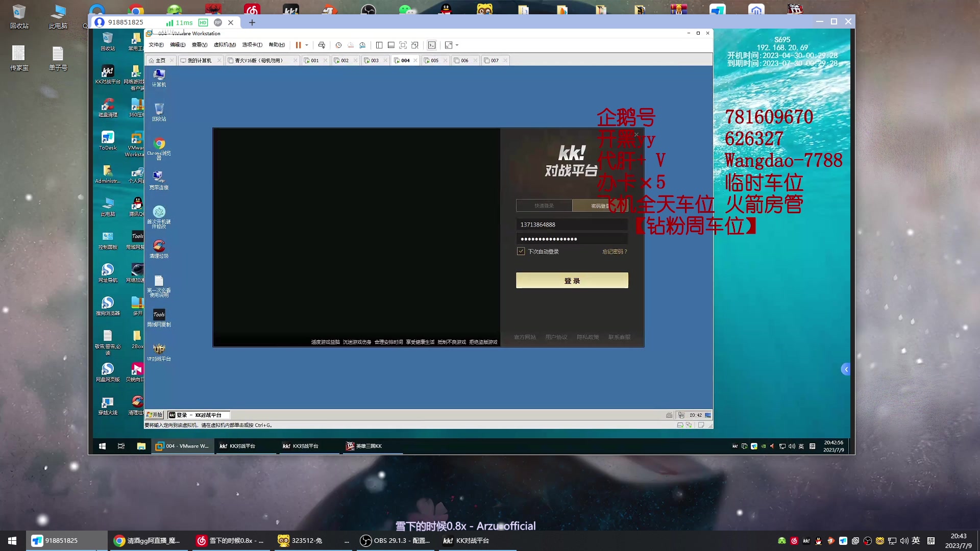Toggle the library sidebar view icon
This screenshot has width=980, height=551.
379,45
